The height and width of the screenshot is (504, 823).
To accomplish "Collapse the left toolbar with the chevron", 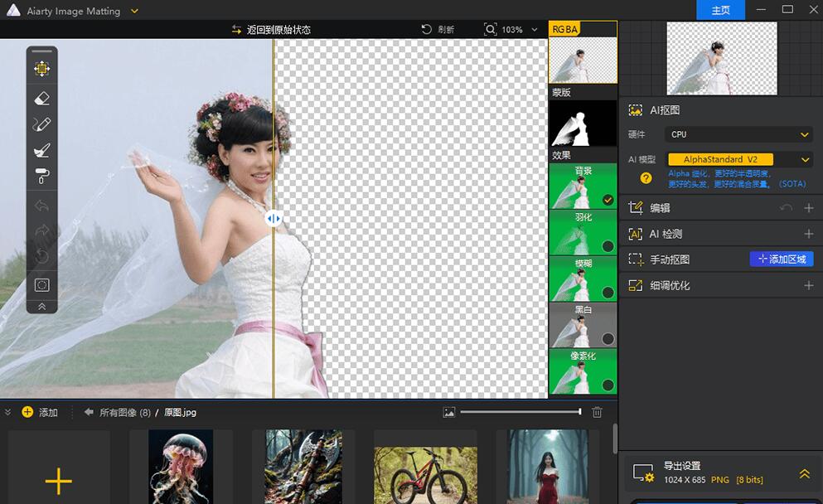I will pos(41,306).
